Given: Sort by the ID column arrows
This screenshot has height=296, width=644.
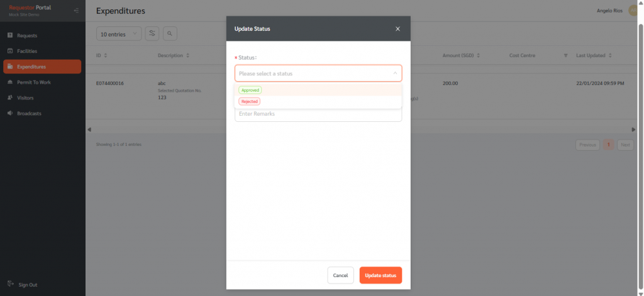Looking at the screenshot, I should point(105,55).
